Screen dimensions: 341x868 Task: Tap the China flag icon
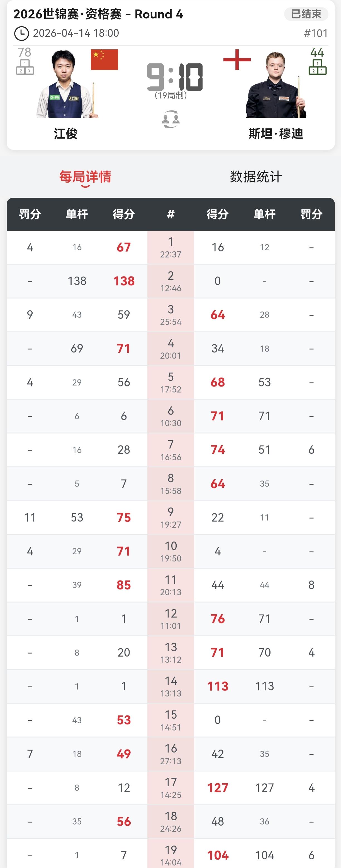coord(104,60)
